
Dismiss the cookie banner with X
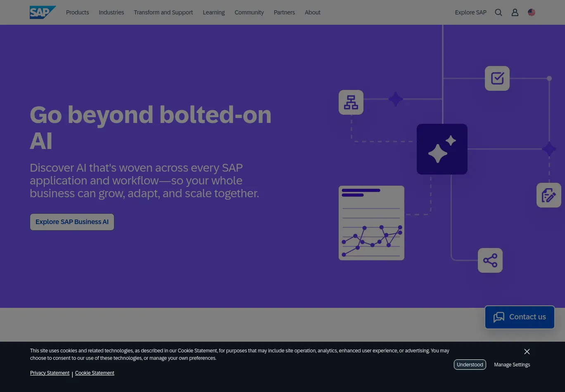527,352
